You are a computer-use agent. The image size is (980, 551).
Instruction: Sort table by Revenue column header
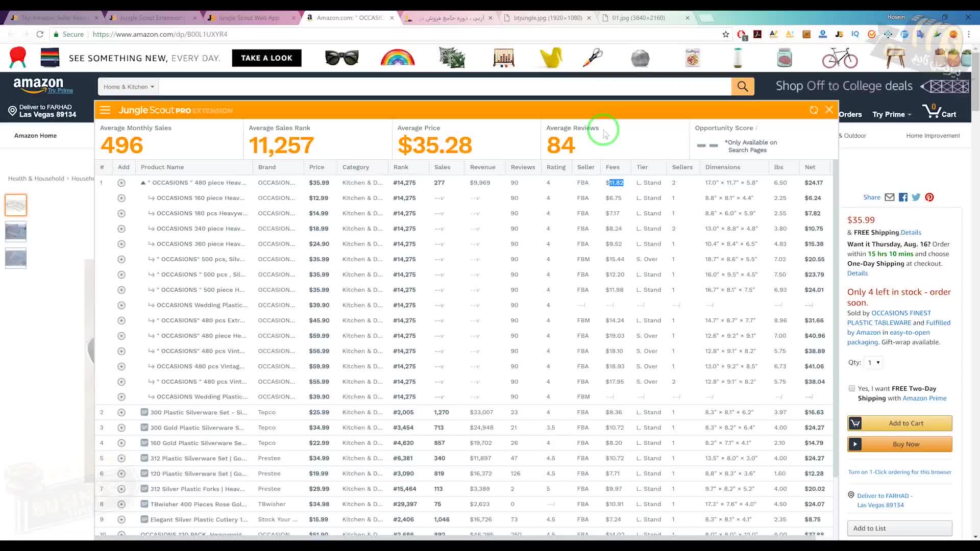pyautogui.click(x=482, y=167)
